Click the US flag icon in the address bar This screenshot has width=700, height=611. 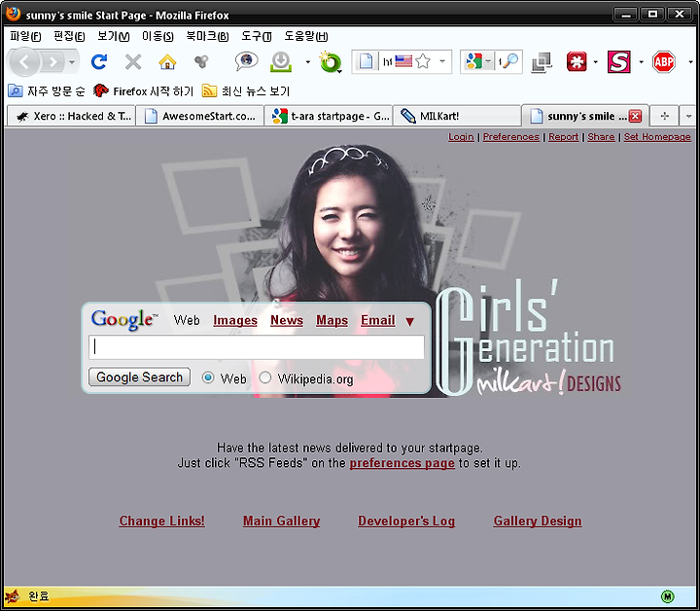click(x=403, y=61)
